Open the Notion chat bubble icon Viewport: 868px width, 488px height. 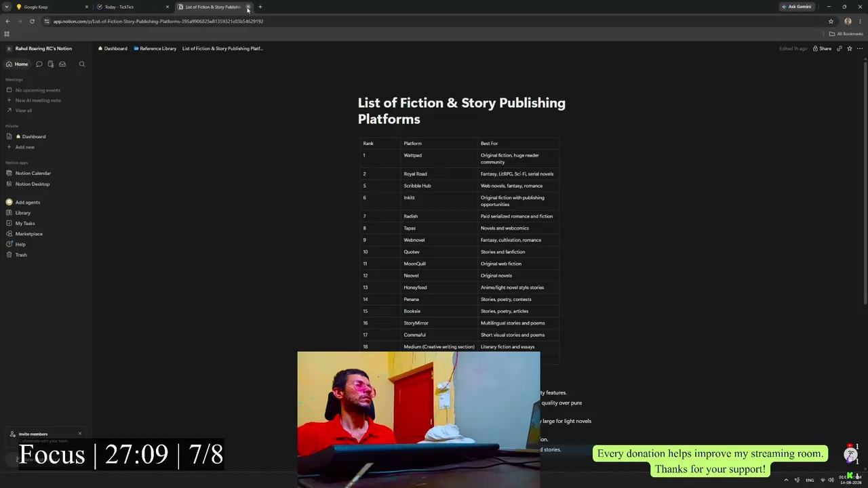coord(39,64)
